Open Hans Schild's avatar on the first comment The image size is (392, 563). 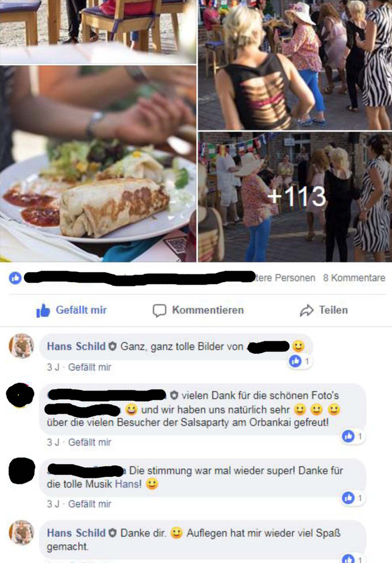click(x=21, y=346)
